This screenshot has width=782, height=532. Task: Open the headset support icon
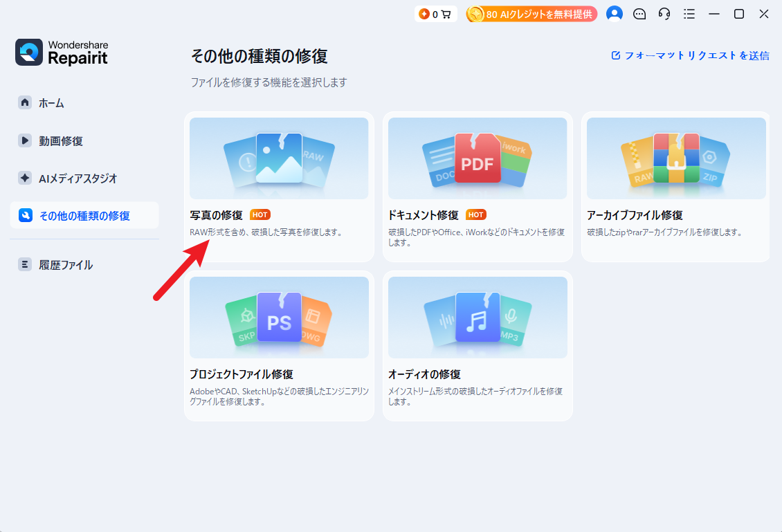[664, 14]
